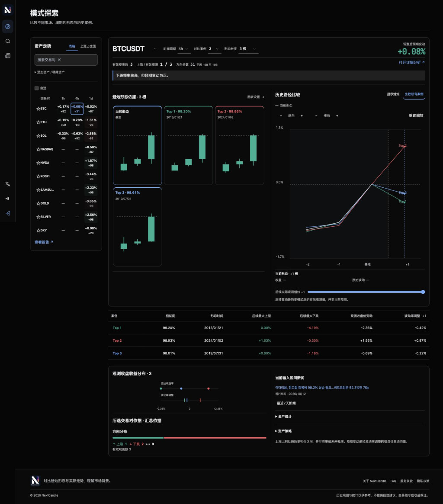The height and width of the screenshot is (504, 443).
Task: Click the NextCandle logo in the sidebar
Action: point(8,10)
